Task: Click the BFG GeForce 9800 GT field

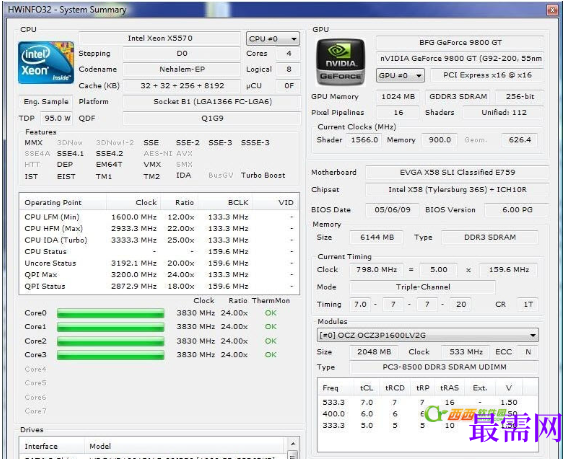Action: tap(460, 43)
